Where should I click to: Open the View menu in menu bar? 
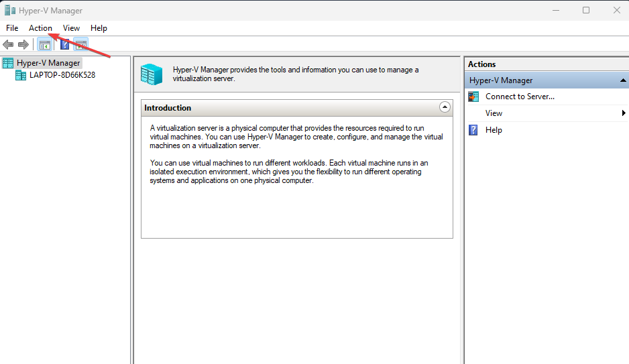click(x=71, y=28)
